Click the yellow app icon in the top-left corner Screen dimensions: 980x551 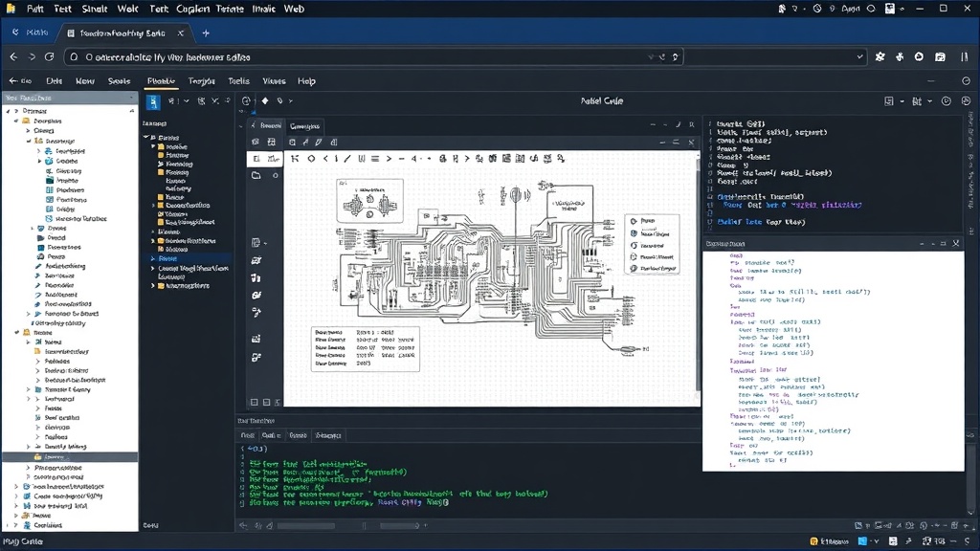coord(11,9)
